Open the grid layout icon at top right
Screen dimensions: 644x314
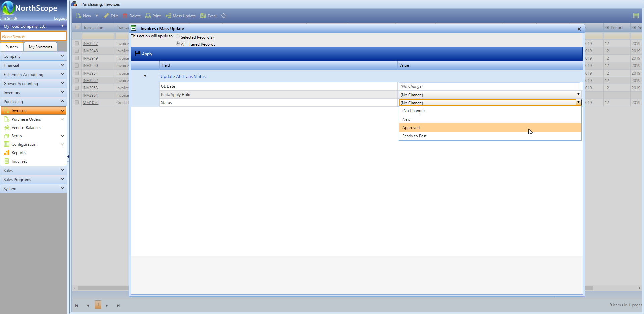636,16
